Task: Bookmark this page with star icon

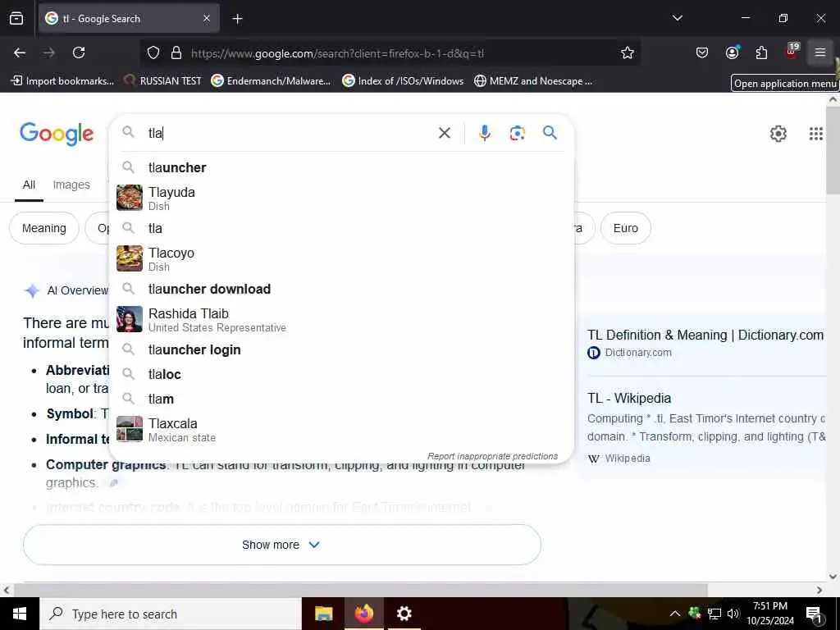Action: [x=628, y=52]
